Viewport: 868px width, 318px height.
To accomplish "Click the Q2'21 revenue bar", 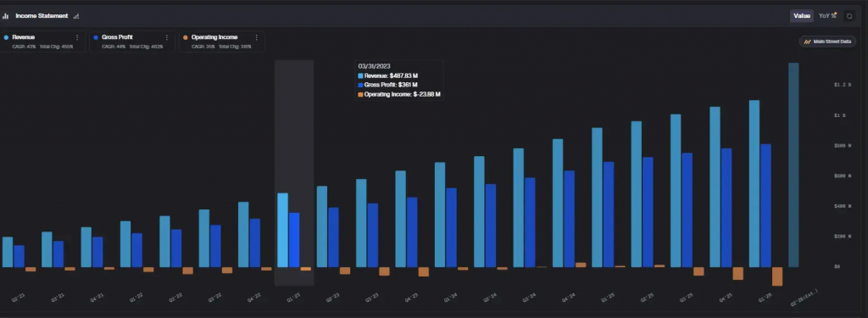I will [x=8, y=252].
